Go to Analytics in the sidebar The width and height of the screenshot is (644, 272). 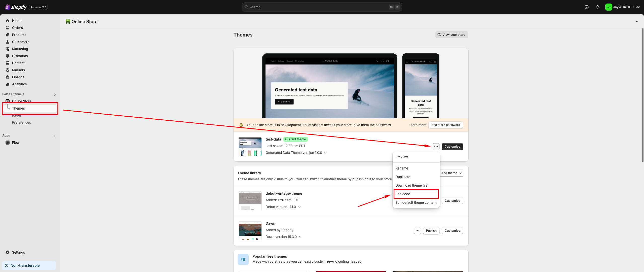[x=19, y=84]
